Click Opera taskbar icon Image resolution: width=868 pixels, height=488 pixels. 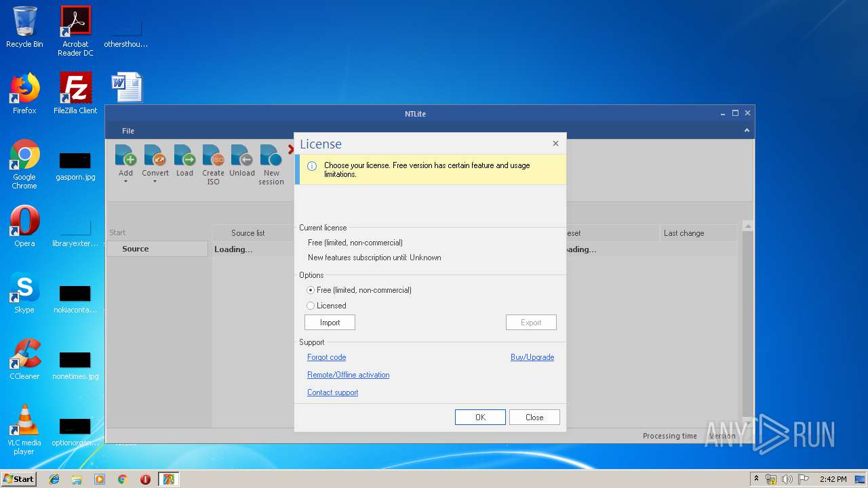(x=145, y=479)
